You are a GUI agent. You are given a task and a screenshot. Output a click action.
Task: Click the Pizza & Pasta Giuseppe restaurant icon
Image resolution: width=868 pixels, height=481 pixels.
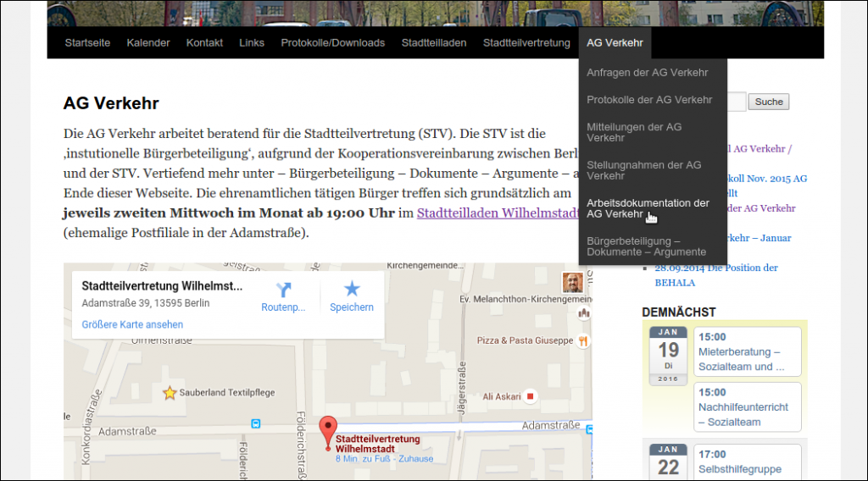(582, 340)
